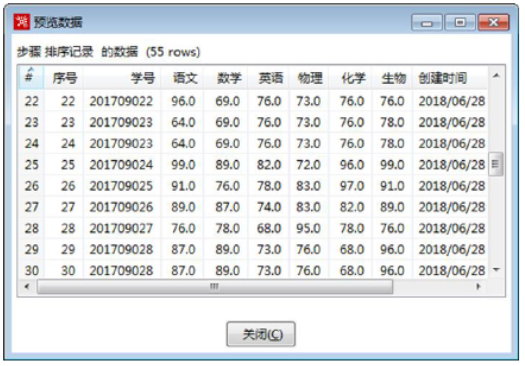The height and width of the screenshot is (366, 525).
Task: Select cell 201709027 in row 28
Action: [121, 228]
